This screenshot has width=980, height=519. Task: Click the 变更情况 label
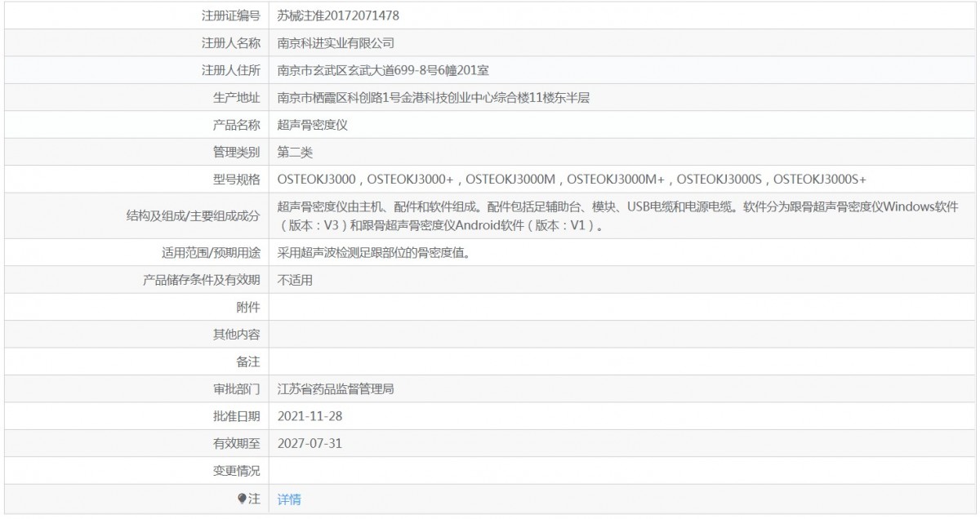[x=237, y=471]
